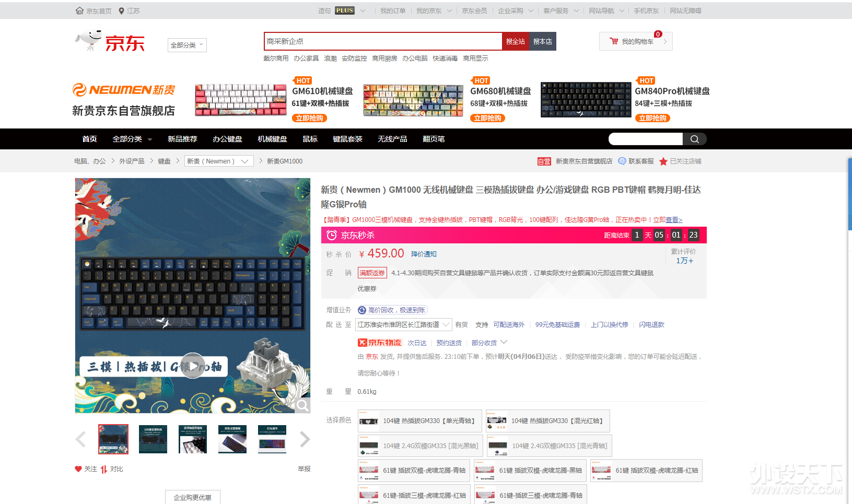Open the shopping cart icon

[614, 41]
